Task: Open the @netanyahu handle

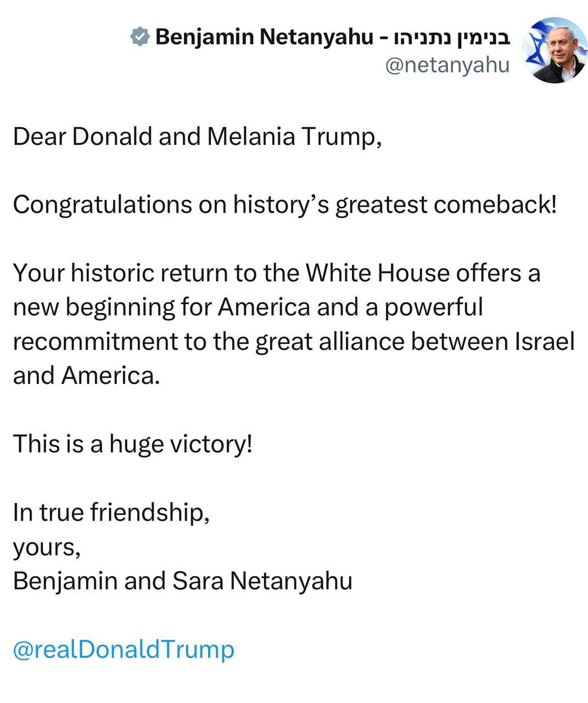Action: 447,65
